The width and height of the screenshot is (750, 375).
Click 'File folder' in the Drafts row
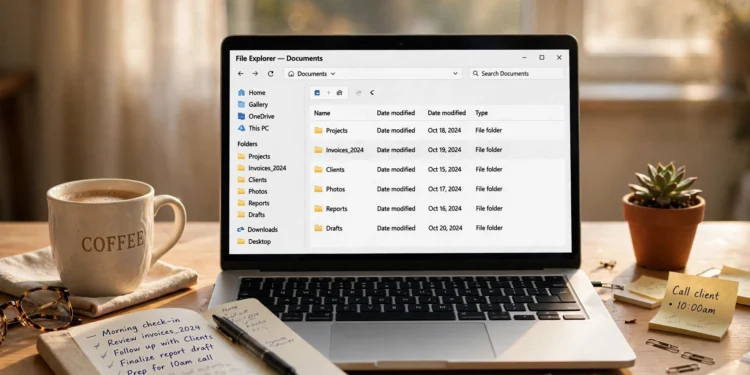pyautogui.click(x=489, y=228)
